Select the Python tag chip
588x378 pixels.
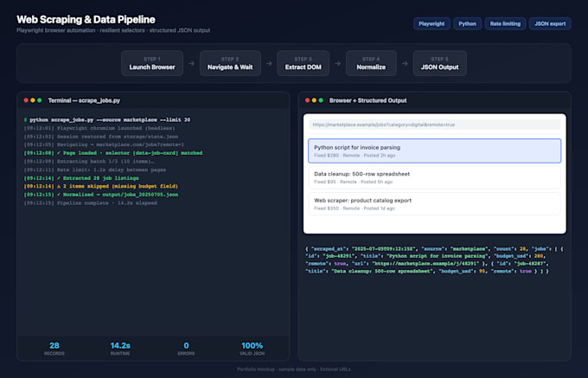point(467,23)
